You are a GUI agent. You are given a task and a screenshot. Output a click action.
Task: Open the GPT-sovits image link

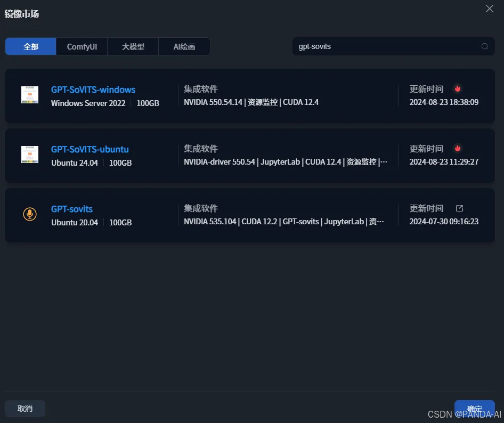[72, 209]
